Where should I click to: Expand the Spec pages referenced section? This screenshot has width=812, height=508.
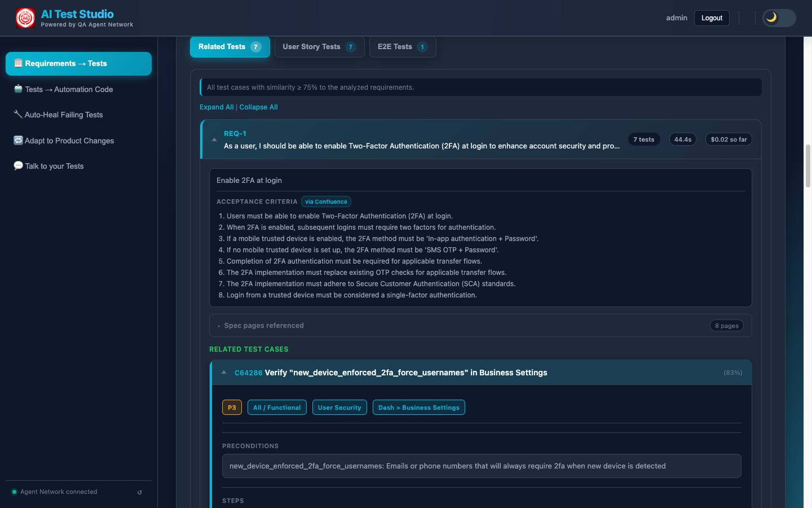pos(480,325)
